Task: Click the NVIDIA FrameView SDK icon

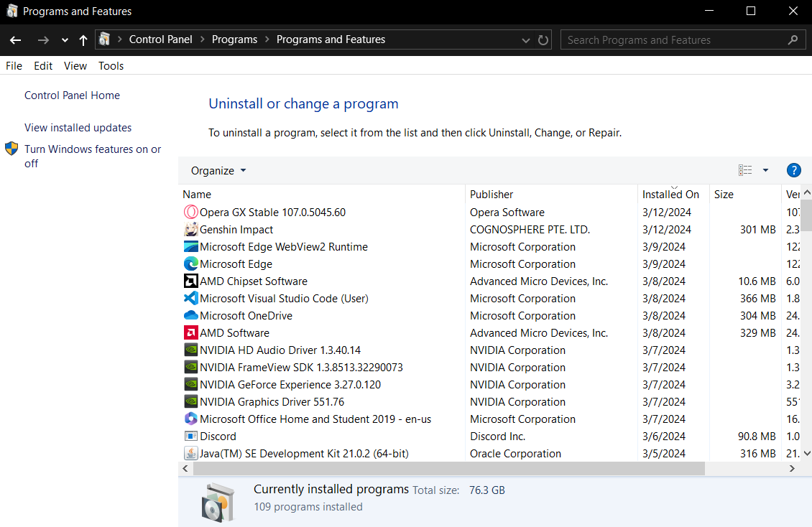Action: (x=190, y=367)
